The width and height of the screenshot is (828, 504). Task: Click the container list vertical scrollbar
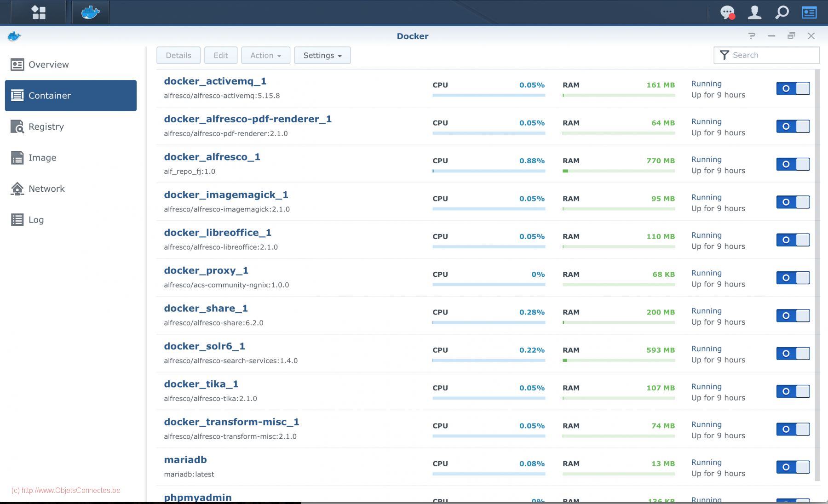(x=817, y=275)
